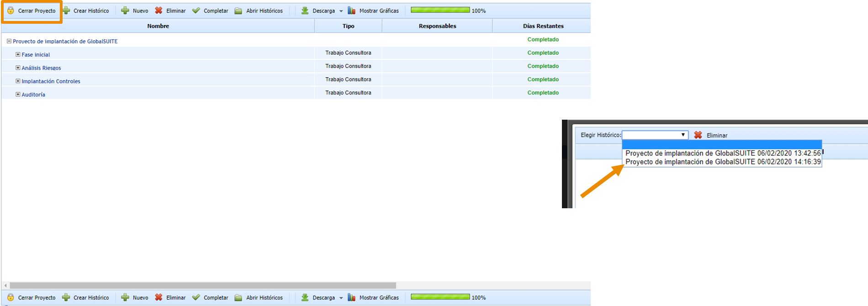
Task: Select the histórico dated 06/02/2020 13:42:56
Action: tap(723, 153)
